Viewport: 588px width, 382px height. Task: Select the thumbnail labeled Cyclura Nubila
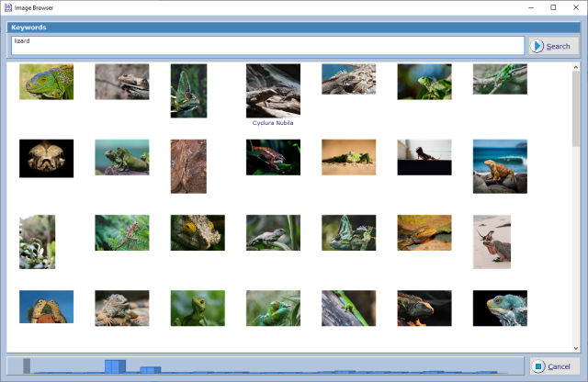(x=273, y=91)
